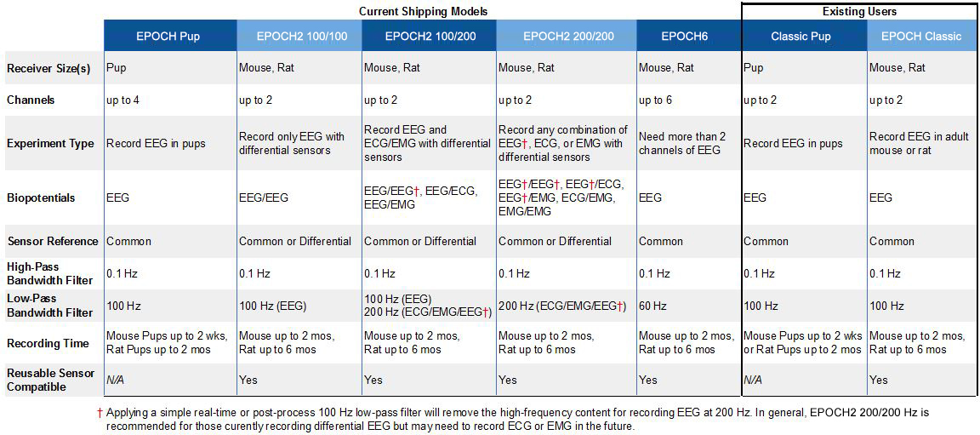
Task: Select the Receiver Size(s) row label
Action: point(48,68)
